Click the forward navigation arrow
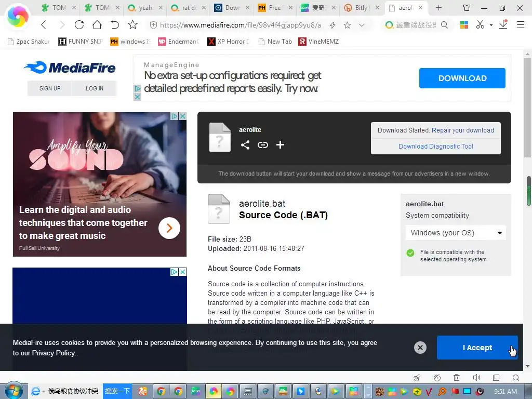532x399 pixels. pos(61,25)
